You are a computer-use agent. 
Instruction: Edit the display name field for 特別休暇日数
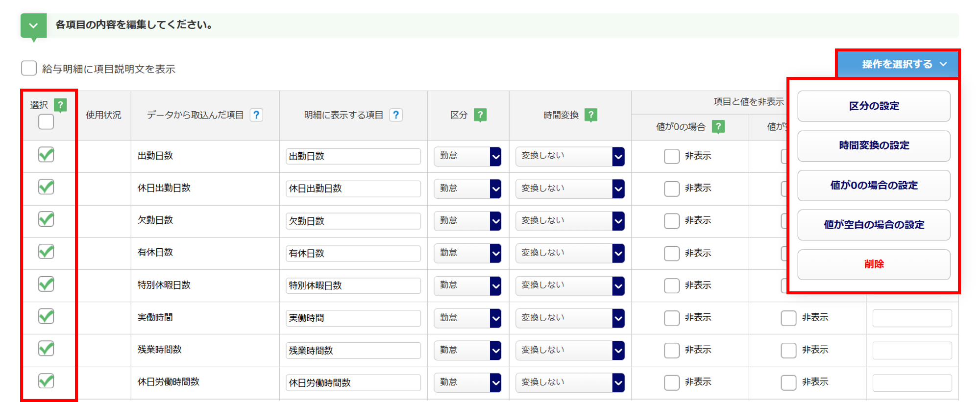[x=353, y=285]
